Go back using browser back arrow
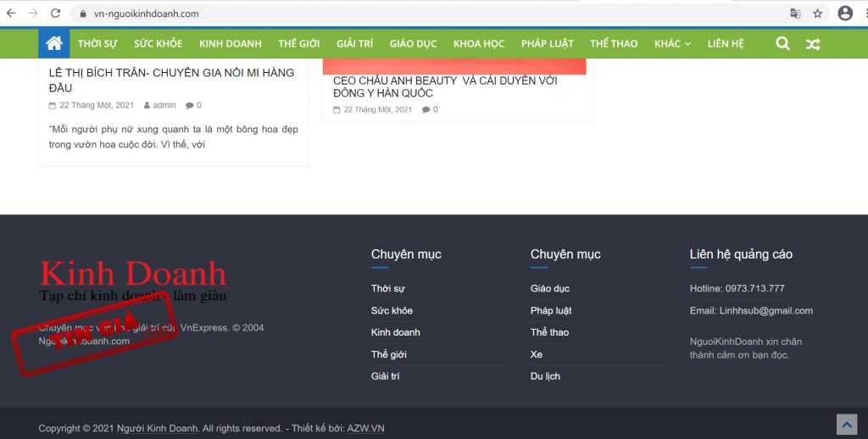Viewport: 868px width, 439px height. 11,14
